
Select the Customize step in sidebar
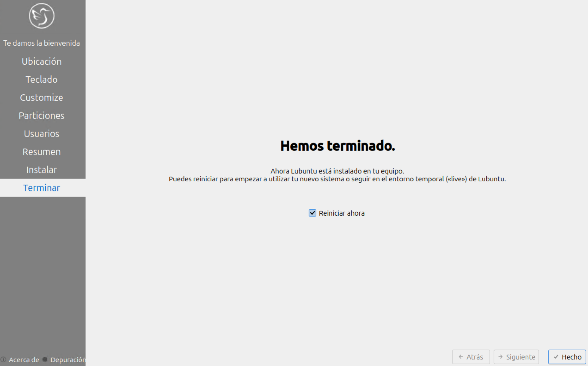(x=42, y=98)
